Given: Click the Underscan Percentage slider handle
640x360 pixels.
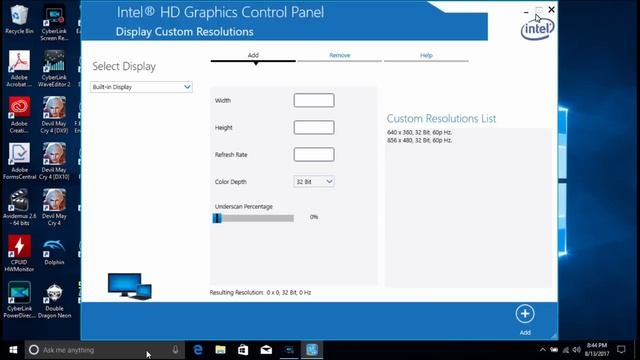Looking at the screenshot, I should (x=217, y=218).
